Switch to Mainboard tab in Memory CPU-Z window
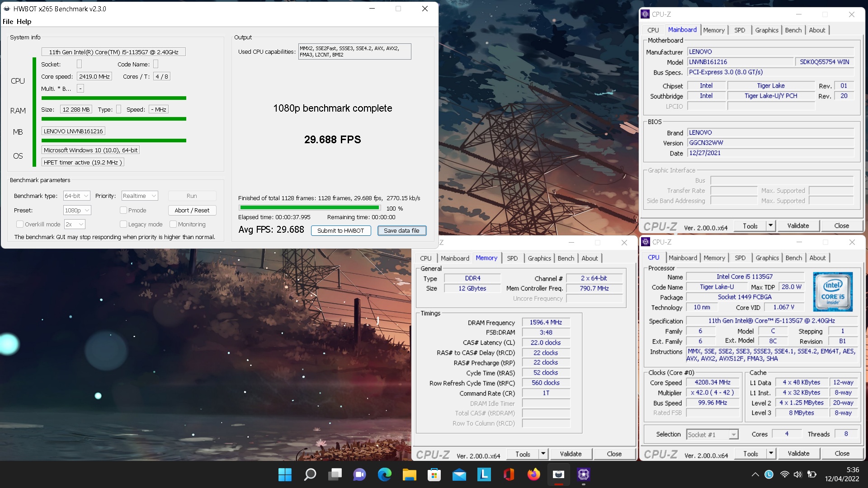Screen dimensions: 868x488 tap(455, 258)
